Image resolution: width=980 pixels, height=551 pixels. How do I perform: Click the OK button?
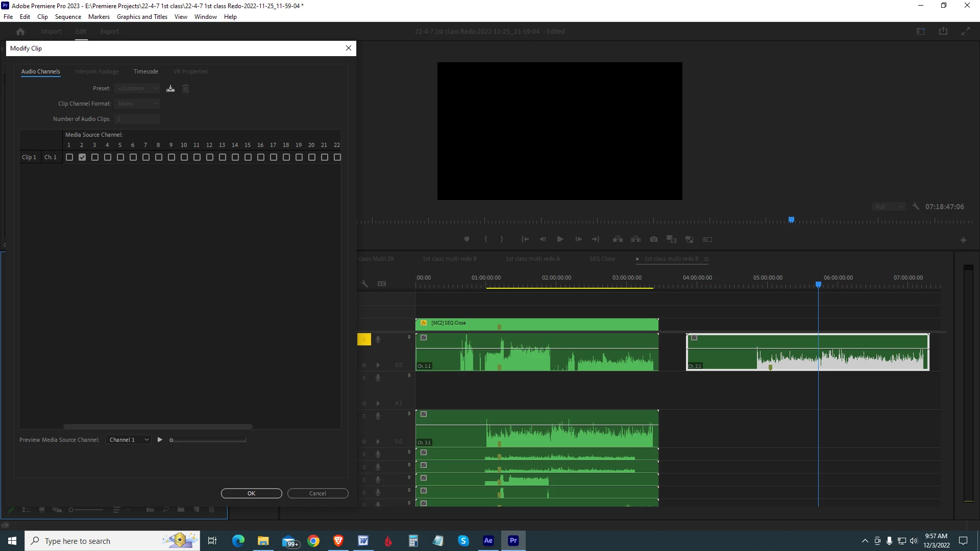tap(251, 493)
